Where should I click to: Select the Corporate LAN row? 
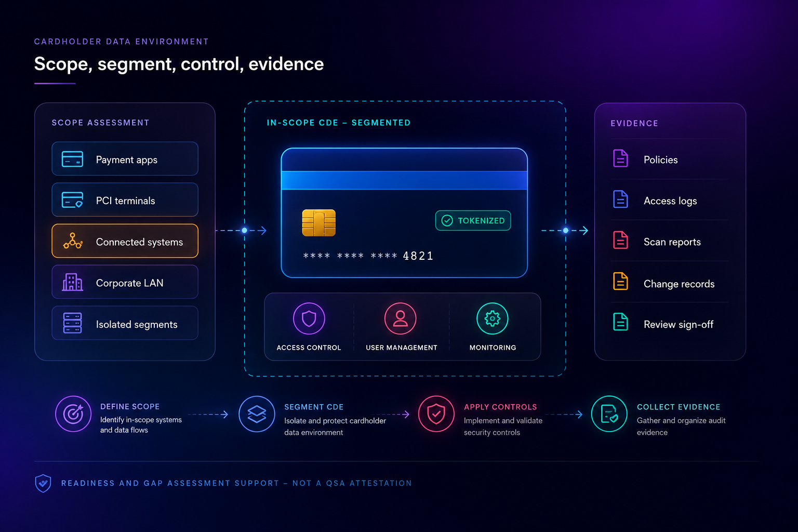click(125, 282)
